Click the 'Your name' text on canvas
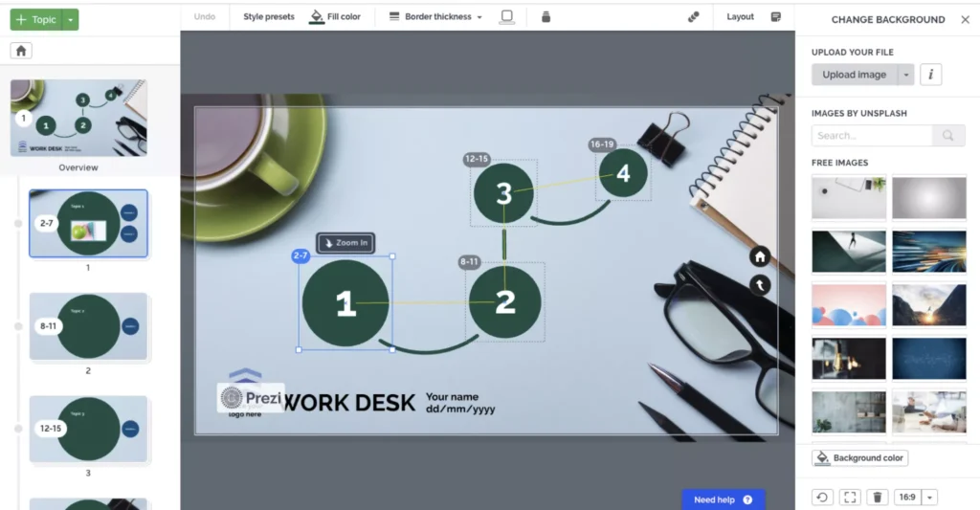 coord(452,397)
